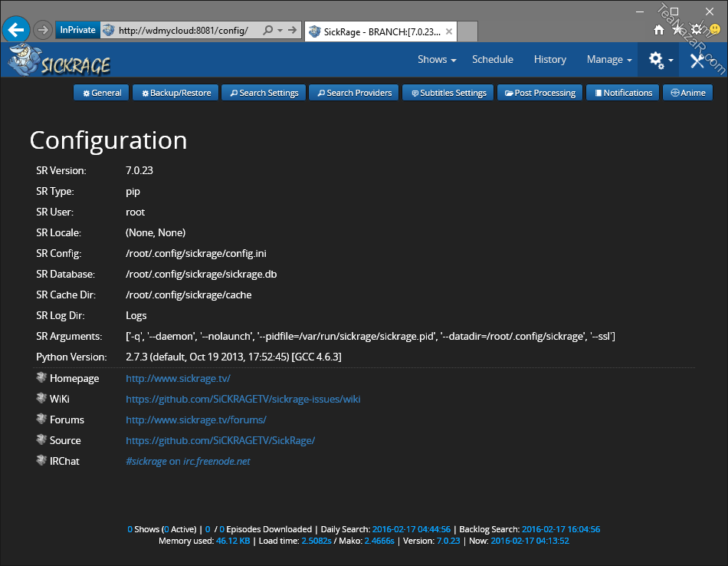This screenshot has width=728, height=566.
Task: Click the browser Back arrow button
Action: click(16, 30)
